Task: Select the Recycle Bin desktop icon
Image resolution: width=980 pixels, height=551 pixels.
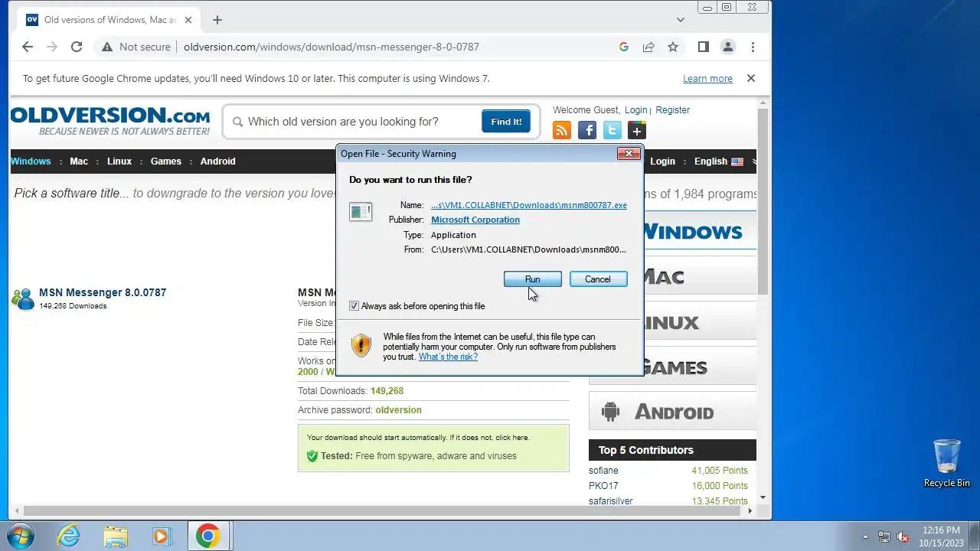Action: pos(947,463)
